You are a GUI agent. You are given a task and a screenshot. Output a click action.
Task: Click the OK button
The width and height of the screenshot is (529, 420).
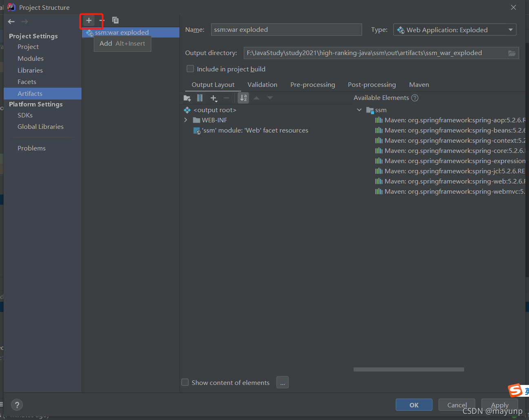414,405
